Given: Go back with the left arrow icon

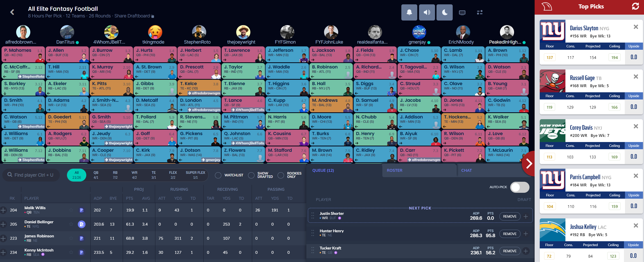Looking at the screenshot, I should point(12,12).
